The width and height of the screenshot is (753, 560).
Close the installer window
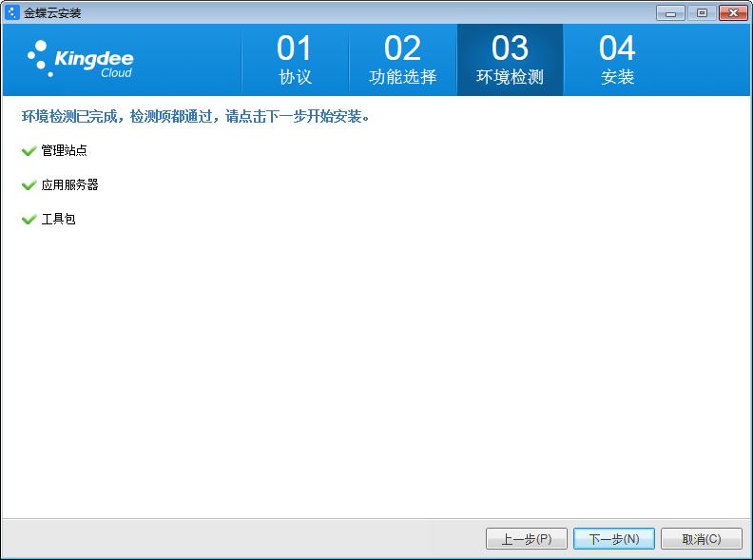(x=733, y=13)
